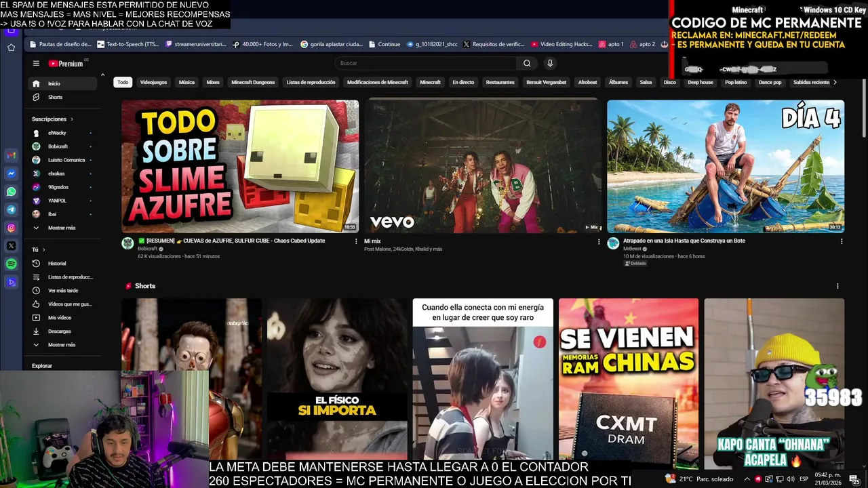Open X (Twitter) from browser sidebar
The height and width of the screenshot is (488, 868).
click(11, 246)
